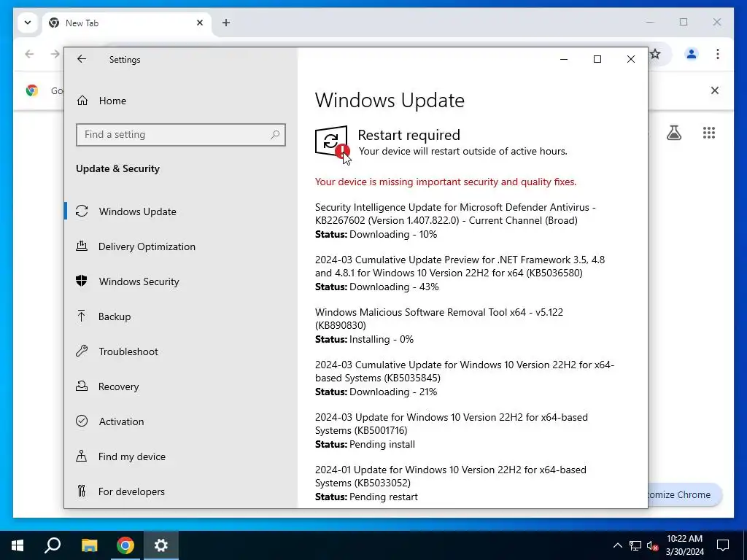Open File Explorer from taskbar
The image size is (747, 560).
pyautogui.click(x=89, y=545)
